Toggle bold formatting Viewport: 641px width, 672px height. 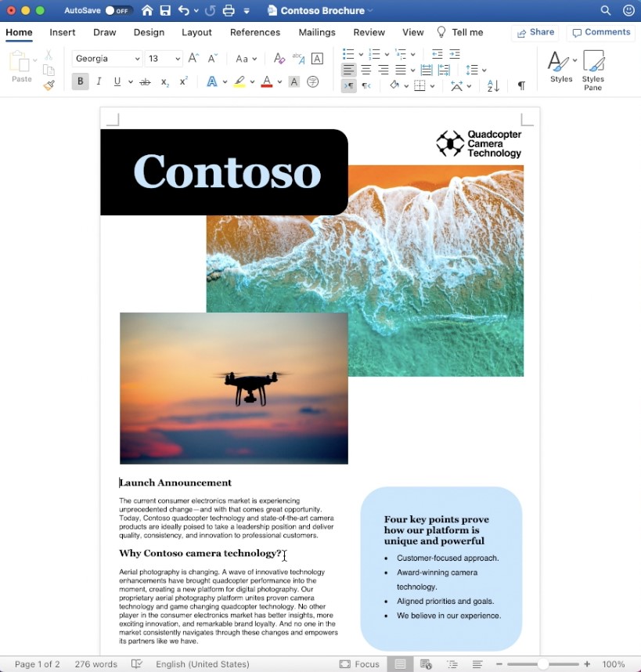point(80,81)
